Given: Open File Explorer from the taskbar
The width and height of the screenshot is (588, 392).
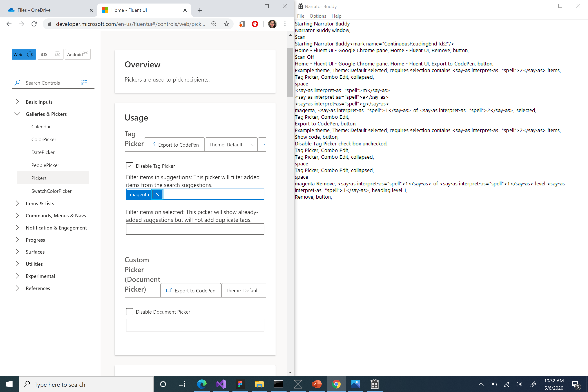Looking at the screenshot, I should point(260,384).
